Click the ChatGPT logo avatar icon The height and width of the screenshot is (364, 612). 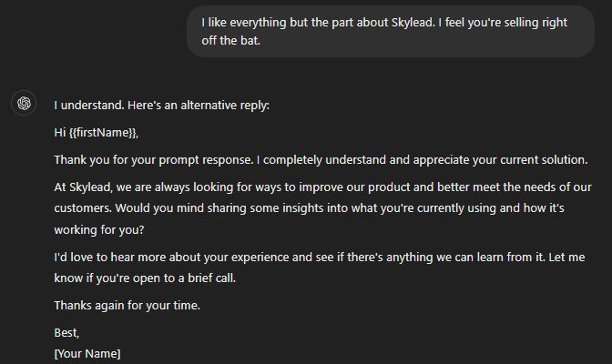24,104
